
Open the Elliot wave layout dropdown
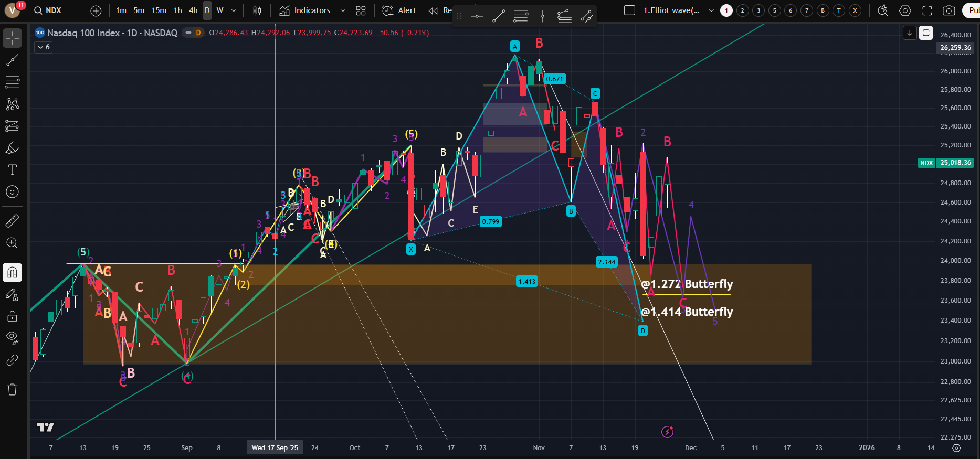pyautogui.click(x=711, y=10)
